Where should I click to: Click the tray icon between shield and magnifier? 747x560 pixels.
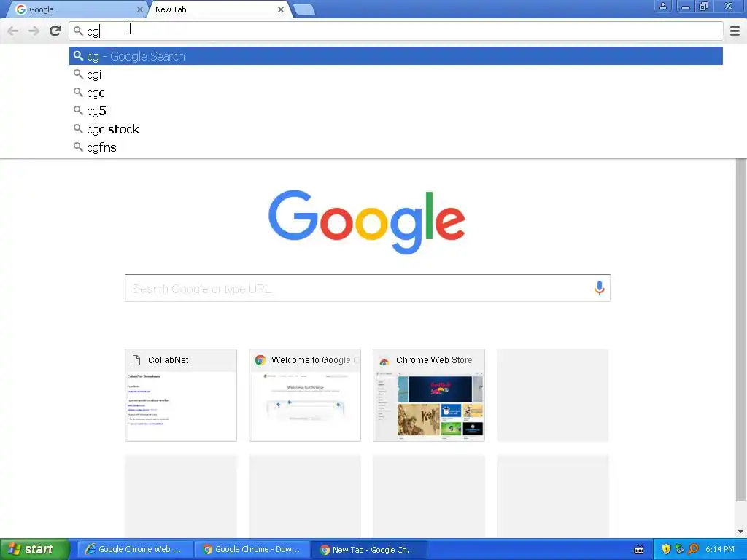tap(679, 550)
